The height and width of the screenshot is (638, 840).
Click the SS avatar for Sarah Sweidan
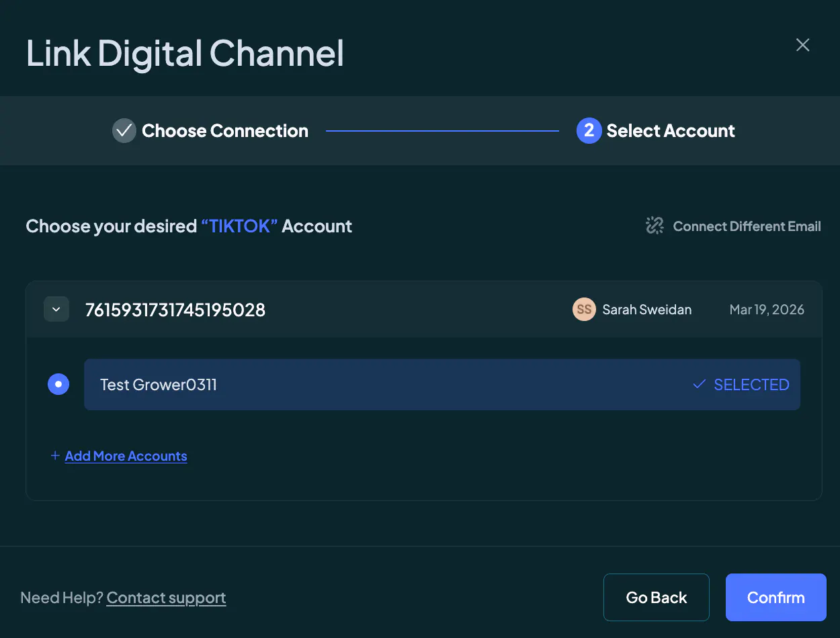(584, 310)
